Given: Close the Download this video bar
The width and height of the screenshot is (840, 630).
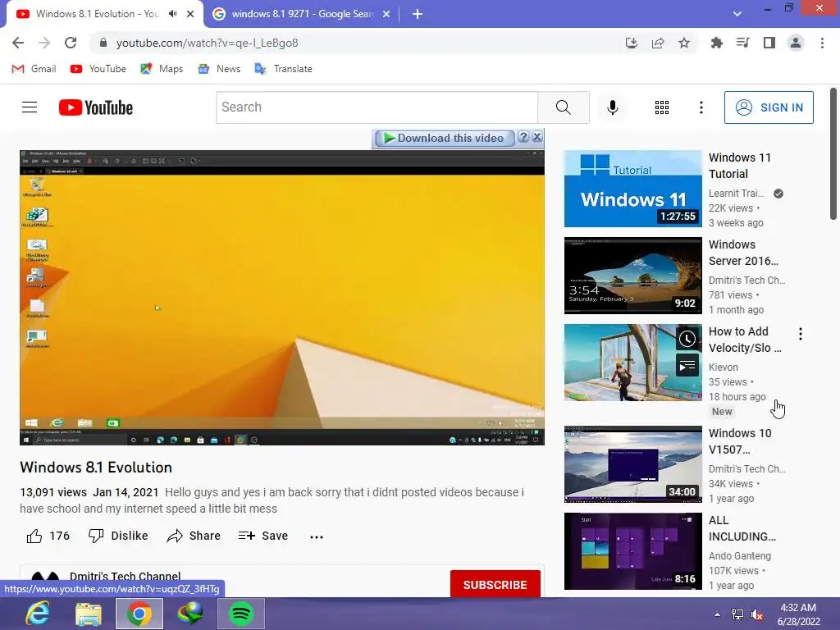Looking at the screenshot, I should click(x=536, y=137).
